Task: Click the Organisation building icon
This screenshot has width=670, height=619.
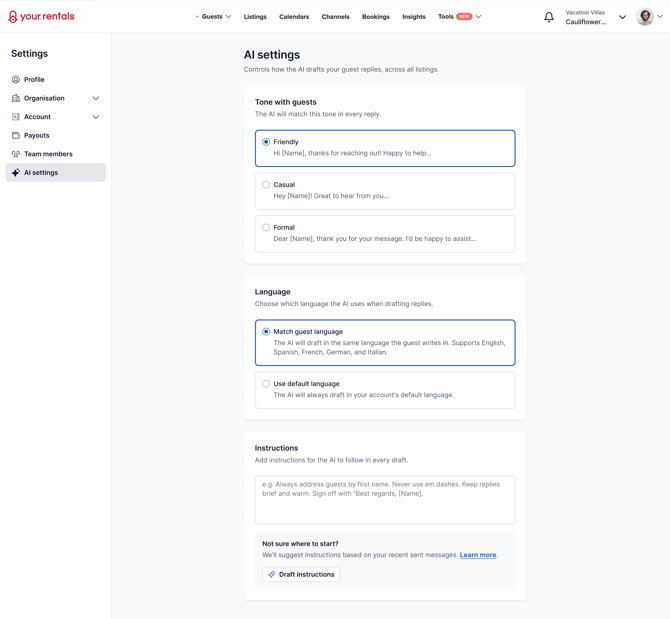Action: coord(16,98)
